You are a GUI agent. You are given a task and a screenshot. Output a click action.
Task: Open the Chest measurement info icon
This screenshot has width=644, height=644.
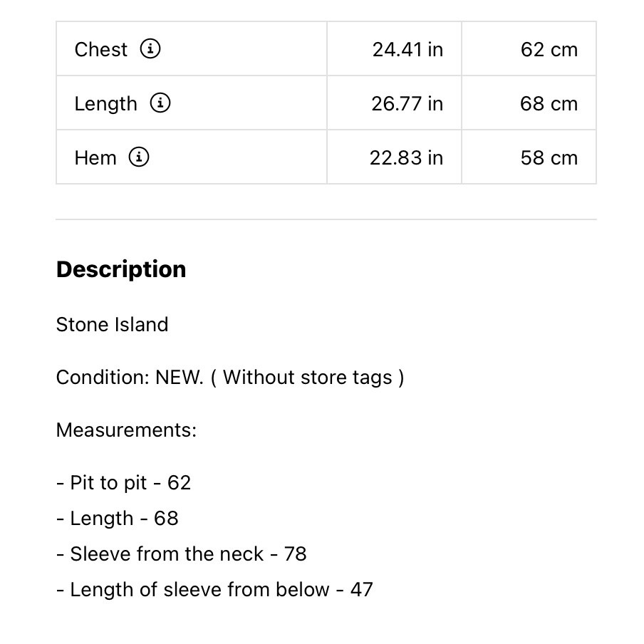pos(150,49)
